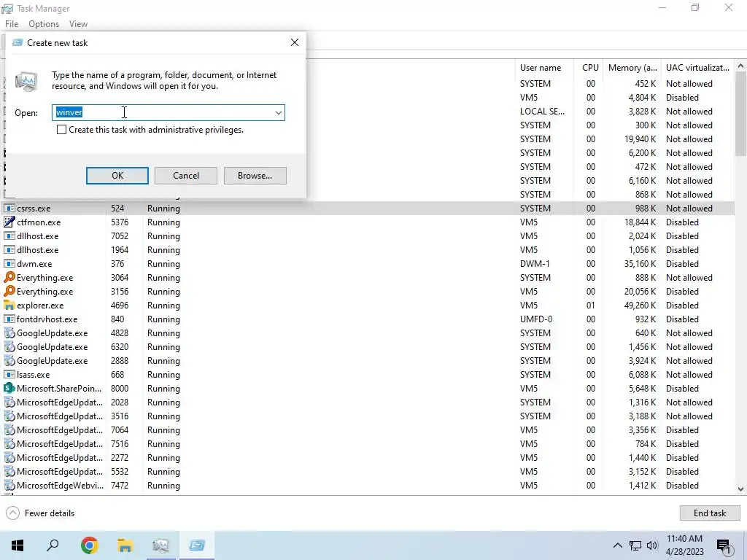The image size is (747, 560).
Task: Open the notification center icon
Action: click(x=724, y=546)
